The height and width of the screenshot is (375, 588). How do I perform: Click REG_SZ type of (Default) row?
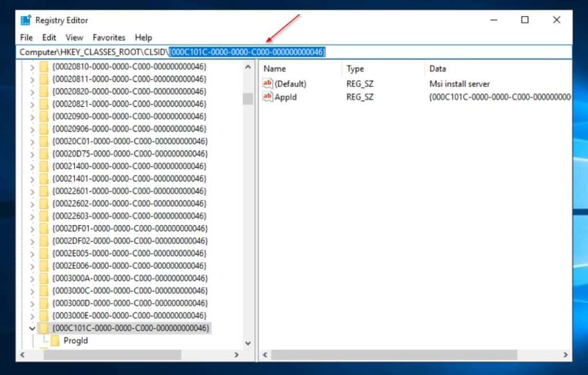[x=359, y=84]
